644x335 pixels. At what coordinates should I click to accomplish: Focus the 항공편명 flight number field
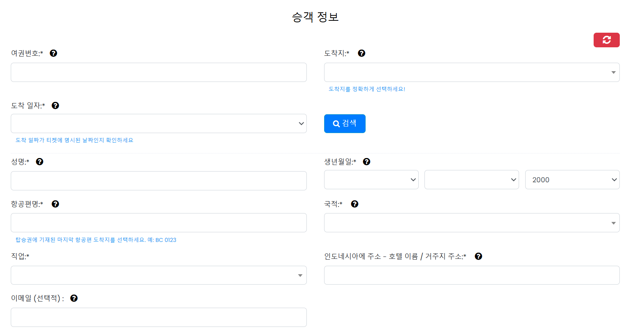[x=158, y=222]
